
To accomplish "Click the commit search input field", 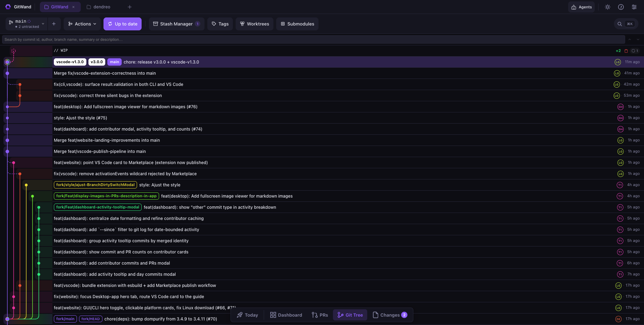I will coord(314,39).
